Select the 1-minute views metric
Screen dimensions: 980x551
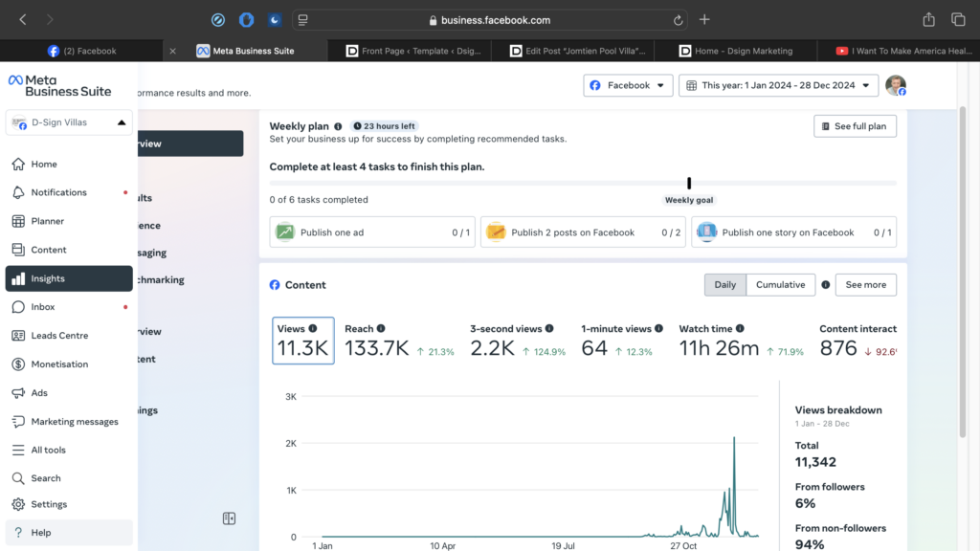coord(620,342)
